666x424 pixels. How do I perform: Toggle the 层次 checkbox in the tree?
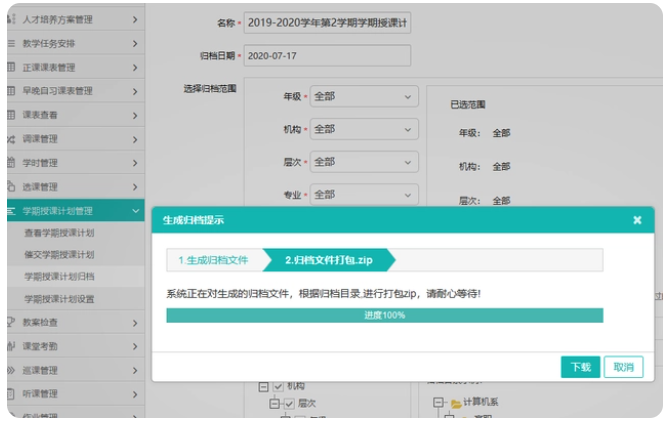click(x=288, y=403)
